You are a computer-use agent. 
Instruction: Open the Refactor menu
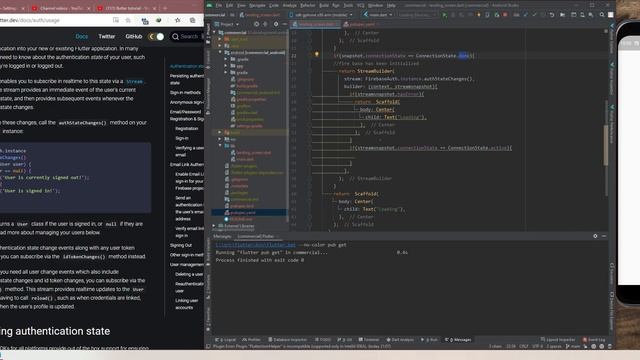[308, 5]
